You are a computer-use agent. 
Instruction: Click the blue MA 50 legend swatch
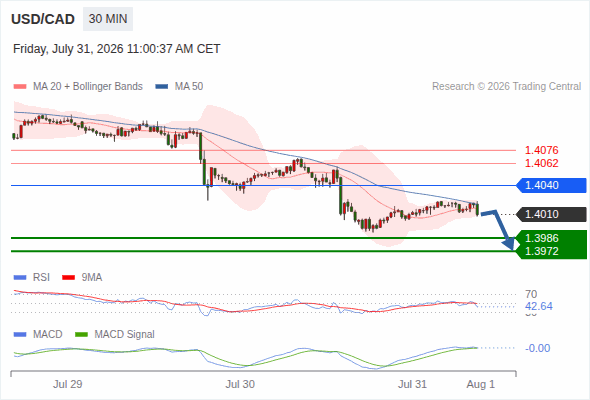click(x=162, y=87)
